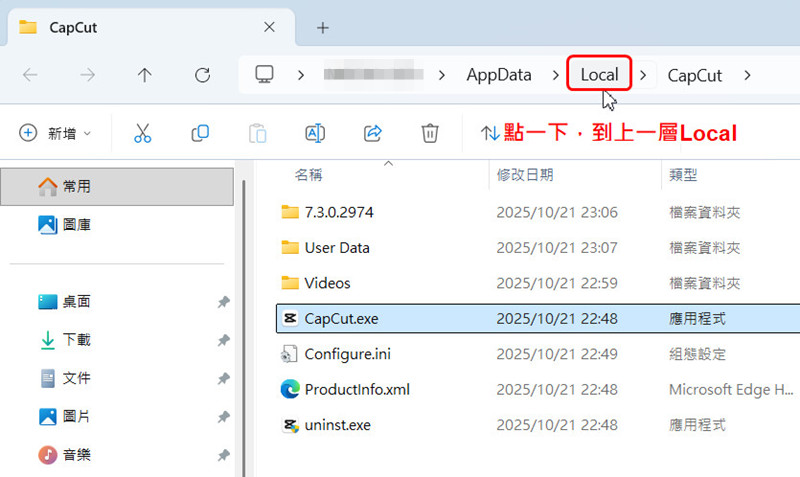The width and height of the screenshot is (800, 477).
Task: Click Local in the address bar
Action: click(x=599, y=75)
